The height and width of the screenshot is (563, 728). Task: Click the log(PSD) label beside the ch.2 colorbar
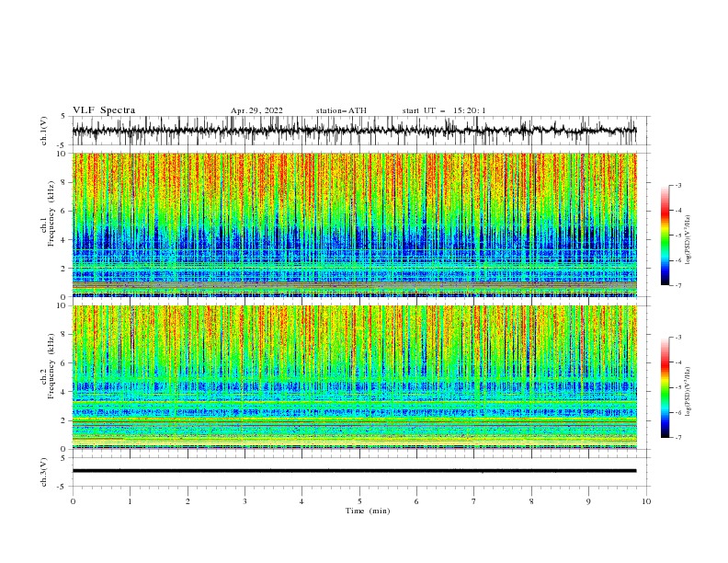click(x=688, y=392)
